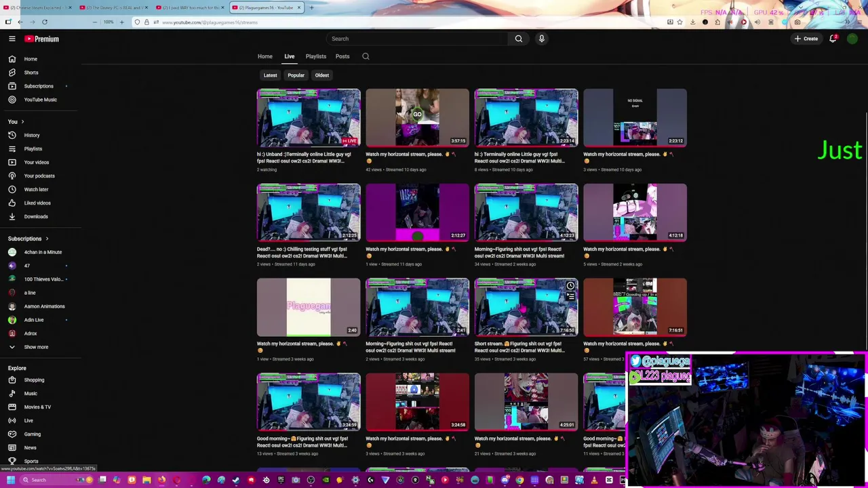Open a new browser tab

pyautogui.click(x=311, y=7)
